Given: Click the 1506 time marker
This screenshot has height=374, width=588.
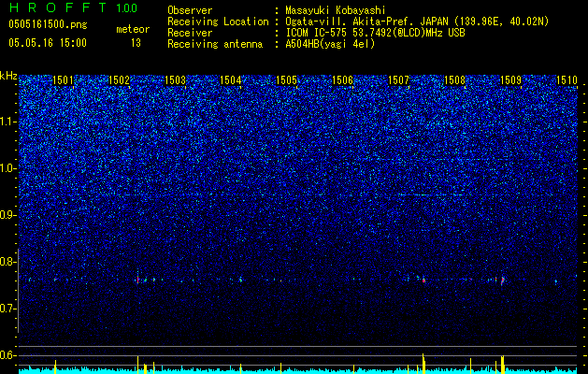Looking at the screenshot, I should [343, 80].
